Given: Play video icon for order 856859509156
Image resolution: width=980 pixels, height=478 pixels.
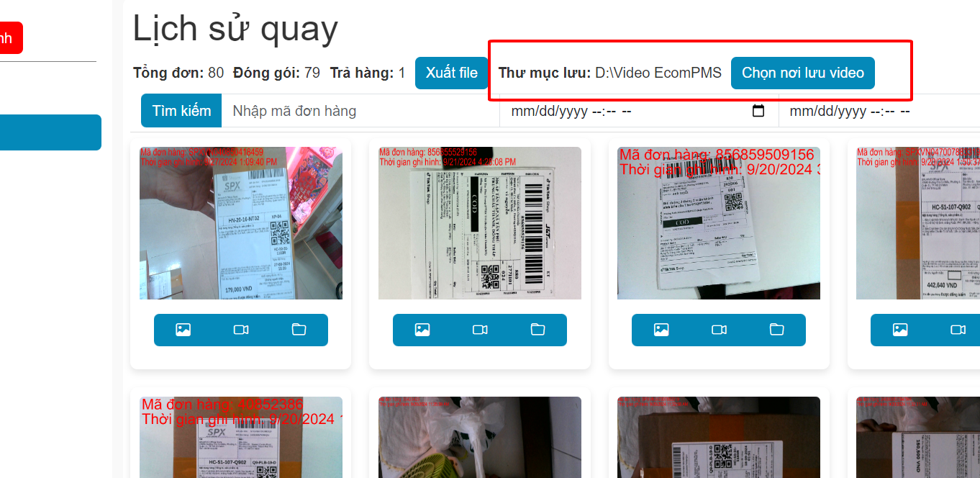Looking at the screenshot, I should pos(719,330).
